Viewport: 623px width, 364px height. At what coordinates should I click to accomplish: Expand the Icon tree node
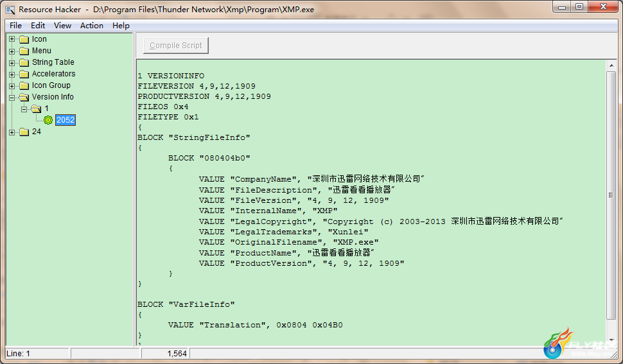click(x=12, y=39)
